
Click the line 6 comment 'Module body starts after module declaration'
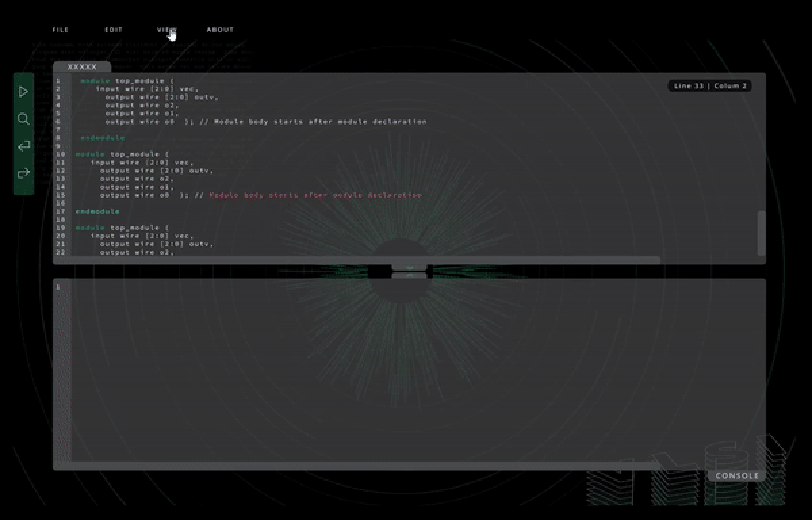[320, 122]
